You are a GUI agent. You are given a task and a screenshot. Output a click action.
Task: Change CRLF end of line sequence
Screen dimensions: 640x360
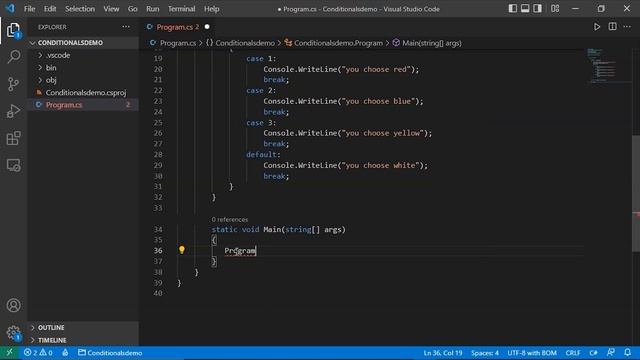click(573, 353)
